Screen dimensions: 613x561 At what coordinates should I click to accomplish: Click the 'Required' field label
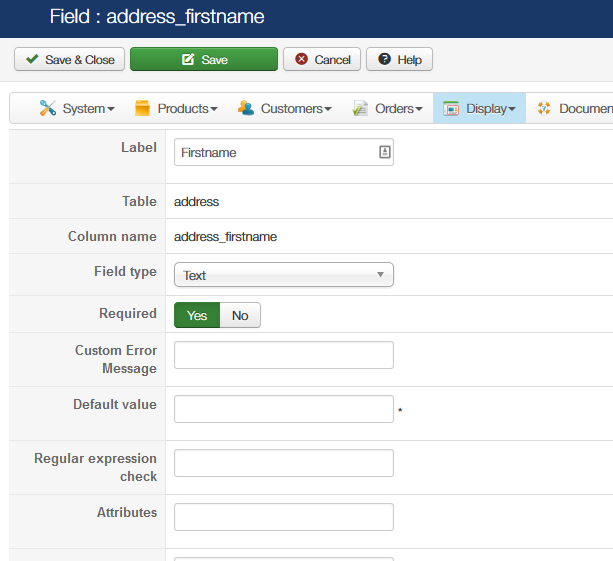128,313
